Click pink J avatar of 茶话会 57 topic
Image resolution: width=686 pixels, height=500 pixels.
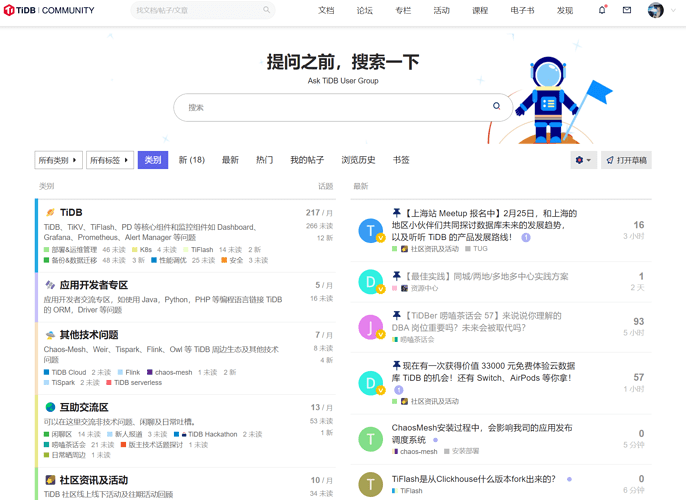pos(371,327)
